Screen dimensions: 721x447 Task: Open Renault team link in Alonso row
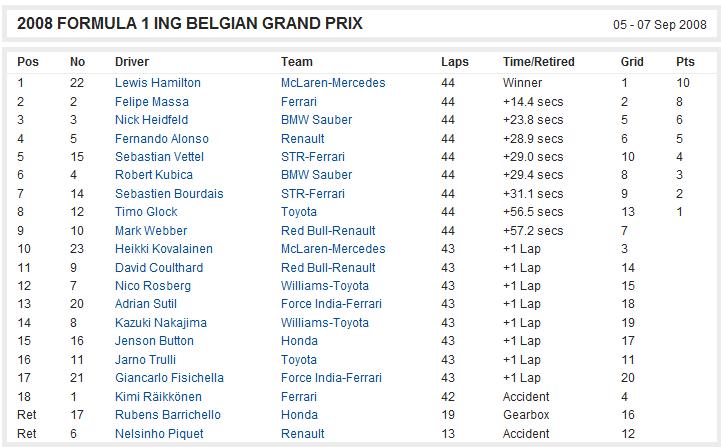(303, 138)
